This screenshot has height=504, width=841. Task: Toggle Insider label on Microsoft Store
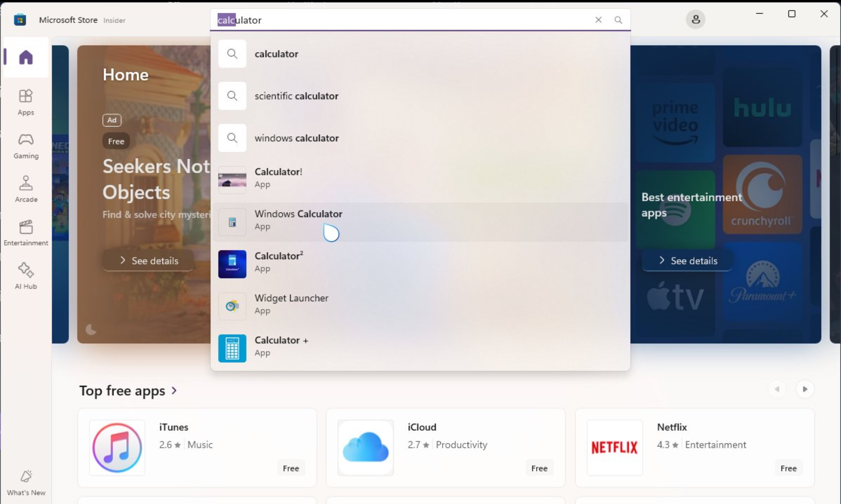[x=114, y=20]
